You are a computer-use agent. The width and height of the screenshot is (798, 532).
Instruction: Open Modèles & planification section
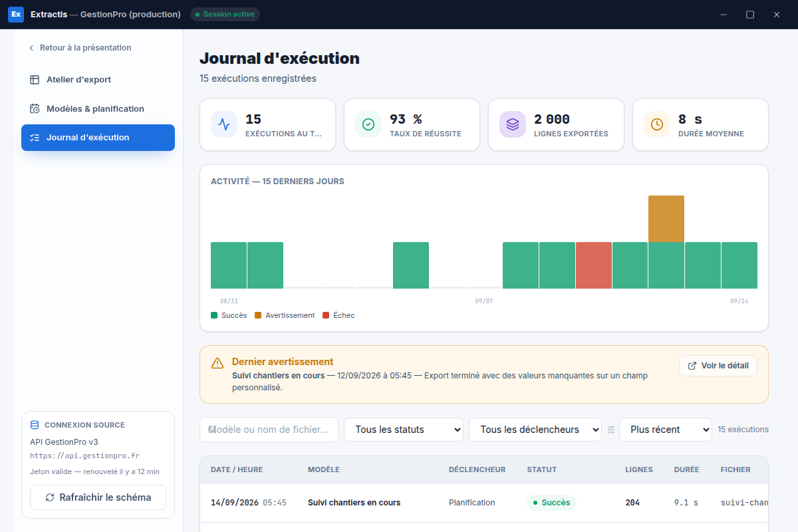[98, 108]
